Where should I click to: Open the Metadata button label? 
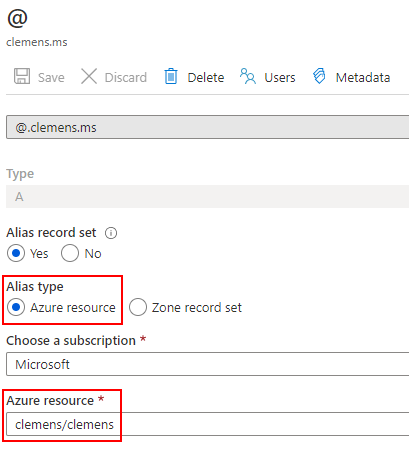coord(363,77)
